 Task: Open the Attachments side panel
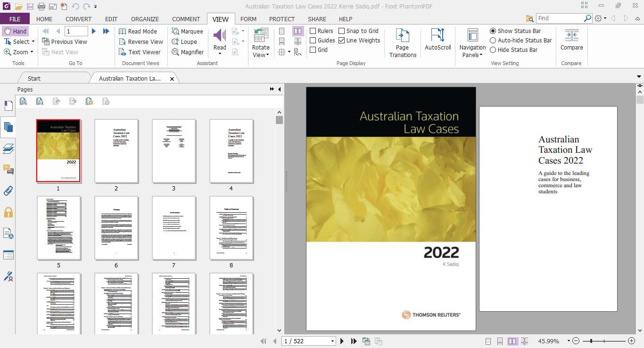tap(8, 191)
